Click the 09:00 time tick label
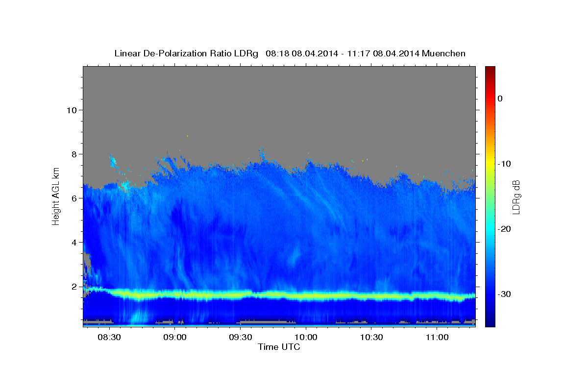This screenshot has height=392, width=588. click(x=174, y=338)
